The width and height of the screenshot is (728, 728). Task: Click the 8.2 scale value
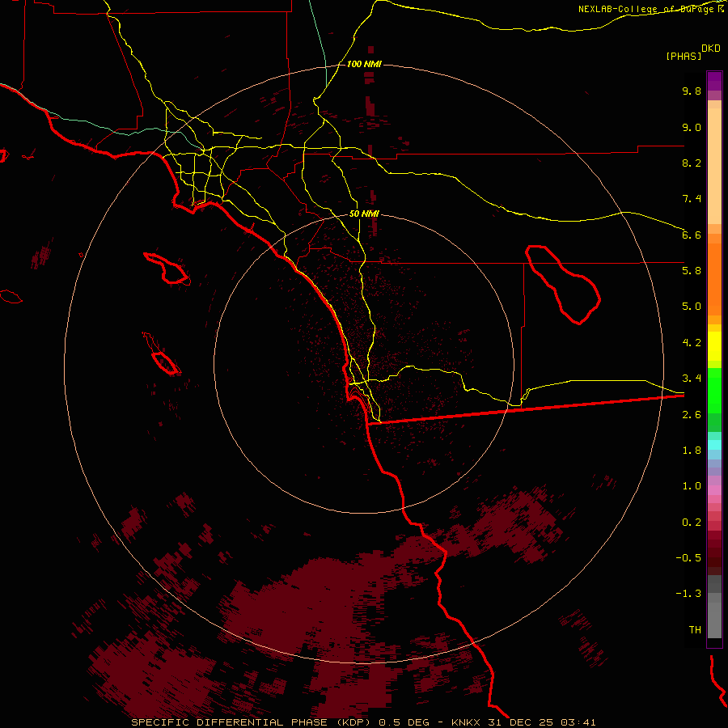click(692, 163)
